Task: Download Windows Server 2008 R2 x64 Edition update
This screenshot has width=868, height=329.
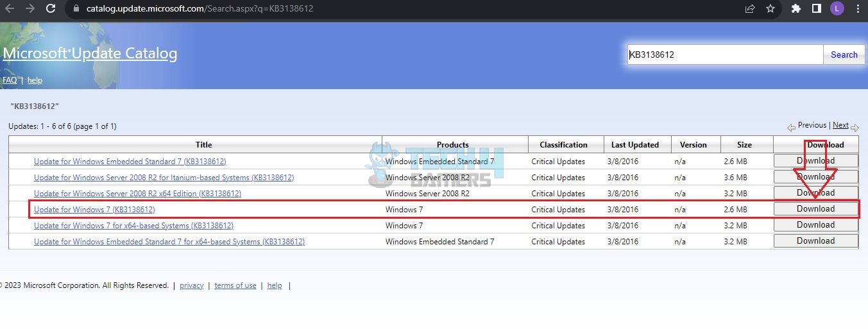Action: pos(816,193)
